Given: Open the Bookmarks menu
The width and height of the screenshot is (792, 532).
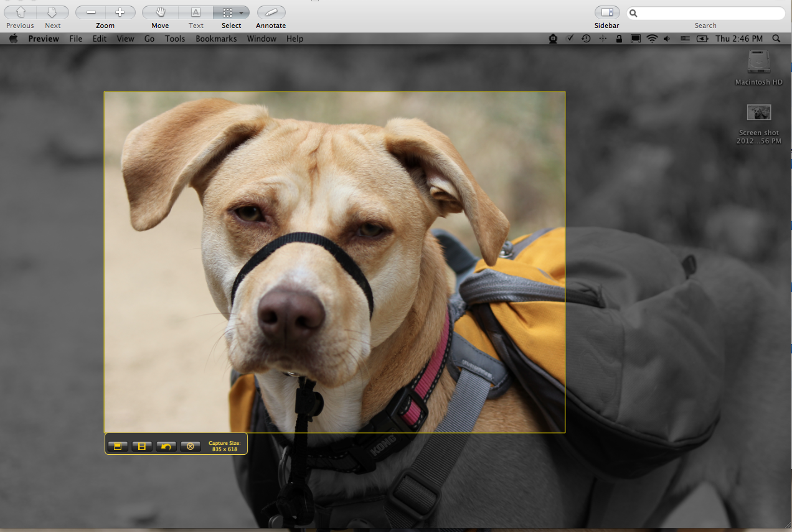Looking at the screenshot, I should (x=216, y=39).
